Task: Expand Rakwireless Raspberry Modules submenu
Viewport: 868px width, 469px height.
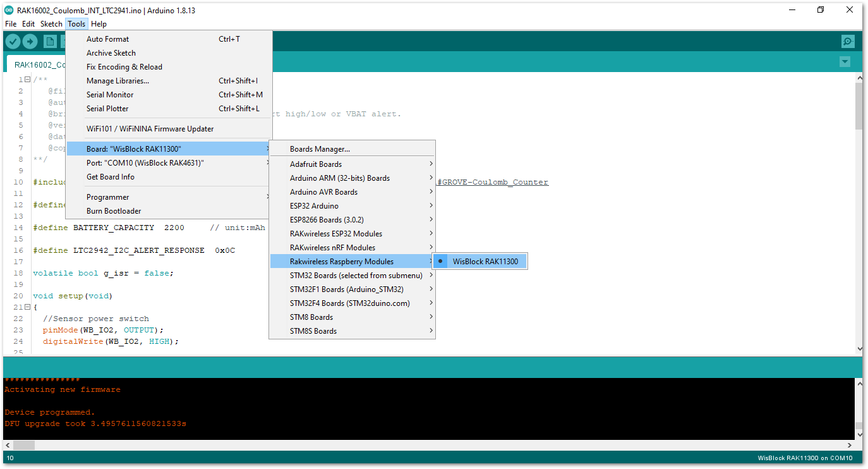Action: coord(352,262)
